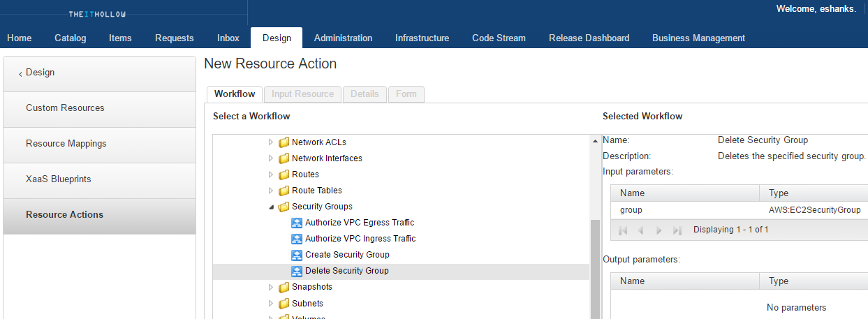Select the Workflow wizard tab
The image size is (868, 319).
(x=235, y=94)
